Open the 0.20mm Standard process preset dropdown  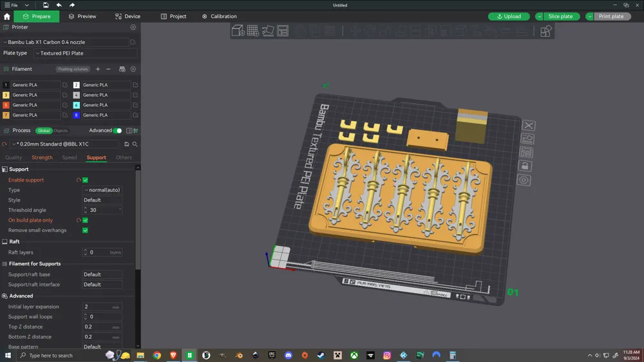pos(66,144)
